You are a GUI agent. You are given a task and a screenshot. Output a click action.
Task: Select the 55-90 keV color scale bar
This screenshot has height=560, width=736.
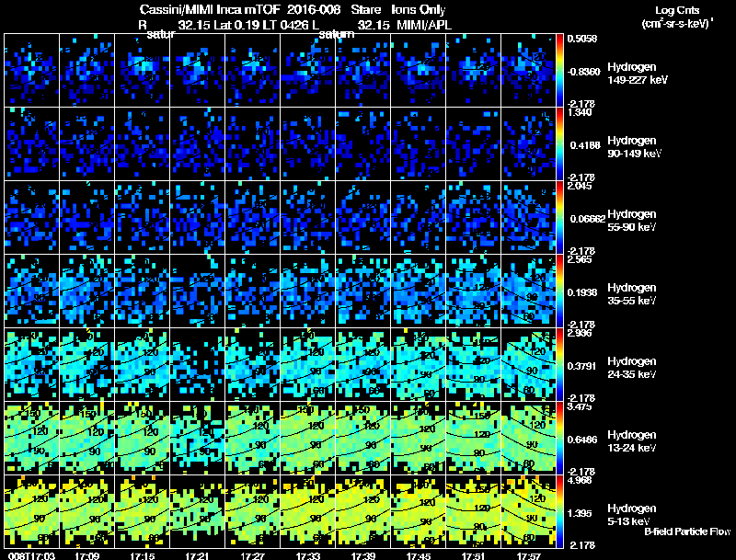[x=560, y=217]
